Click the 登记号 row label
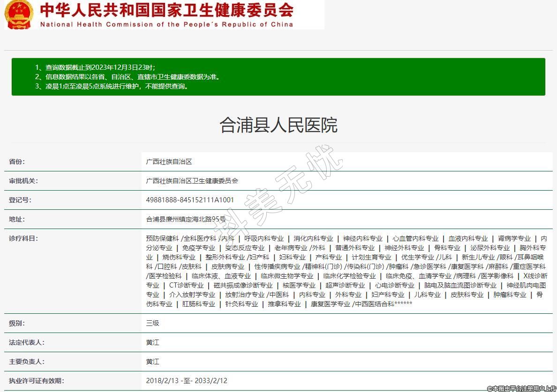Viewport: 557px width, 392px height. 20,200
